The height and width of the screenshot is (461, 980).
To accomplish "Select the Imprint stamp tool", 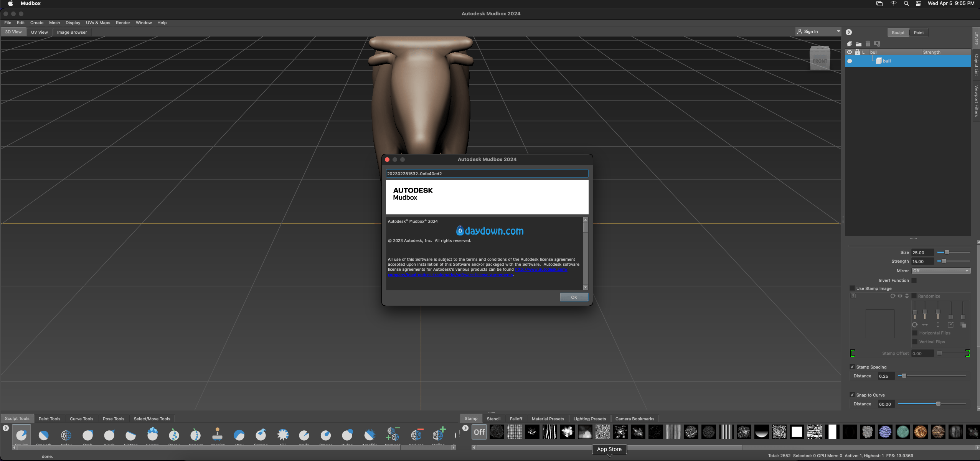I will 218,435.
